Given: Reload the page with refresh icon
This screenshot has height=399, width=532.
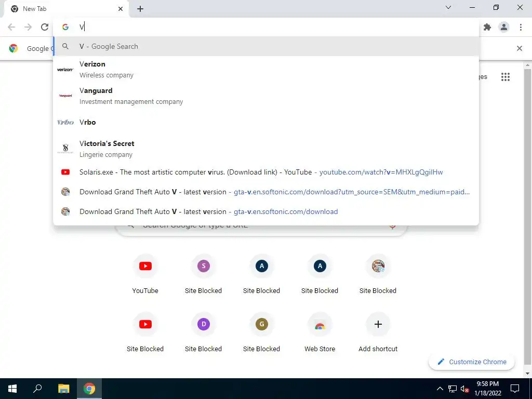Looking at the screenshot, I should (45, 27).
